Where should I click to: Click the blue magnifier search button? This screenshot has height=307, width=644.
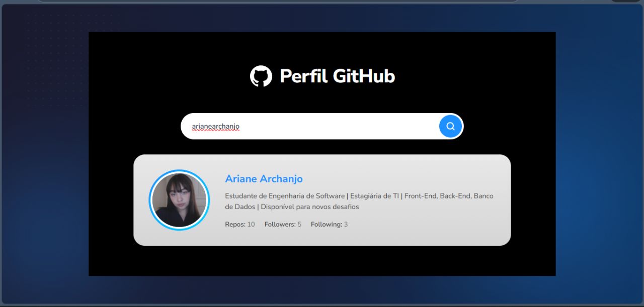[x=450, y=126]
